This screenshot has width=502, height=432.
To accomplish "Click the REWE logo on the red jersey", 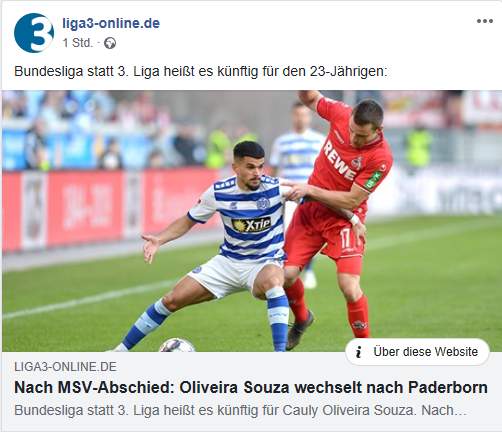I will coord(339,160).
